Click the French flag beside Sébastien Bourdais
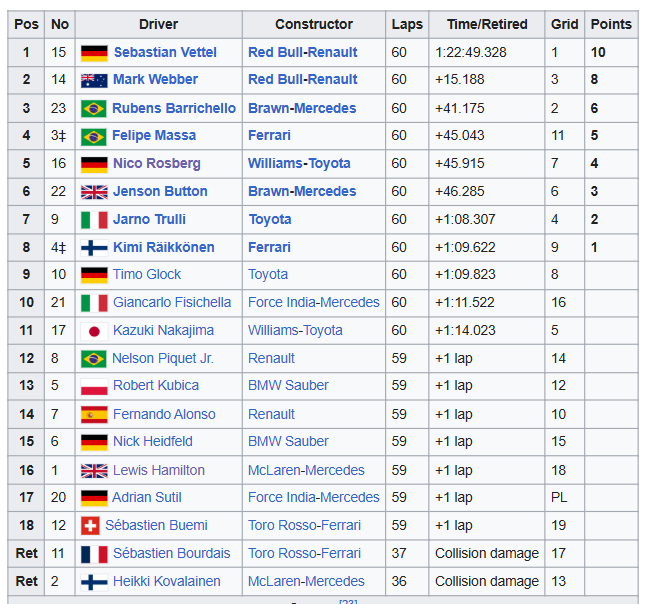This screenshot has height=604, width=651. pos(94,554)
